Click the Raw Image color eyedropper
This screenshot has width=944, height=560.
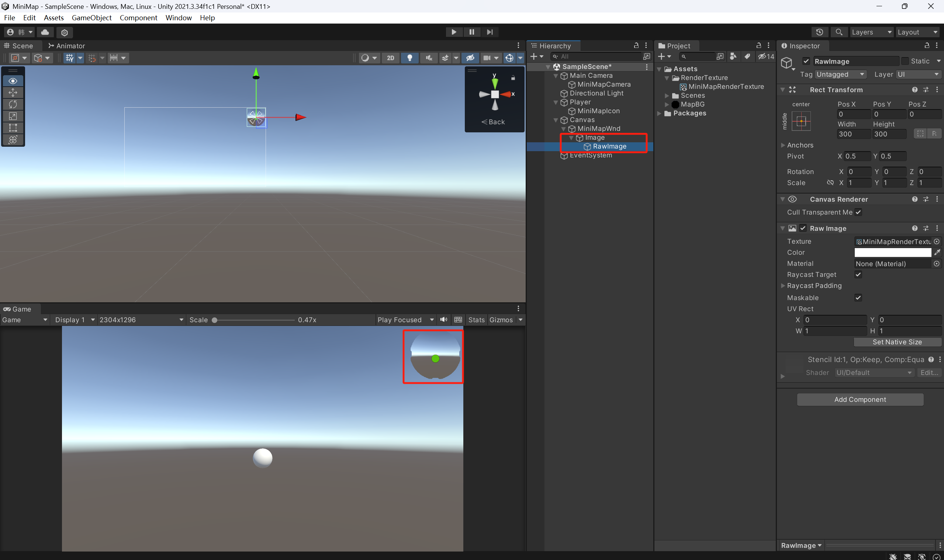[937, 253]
